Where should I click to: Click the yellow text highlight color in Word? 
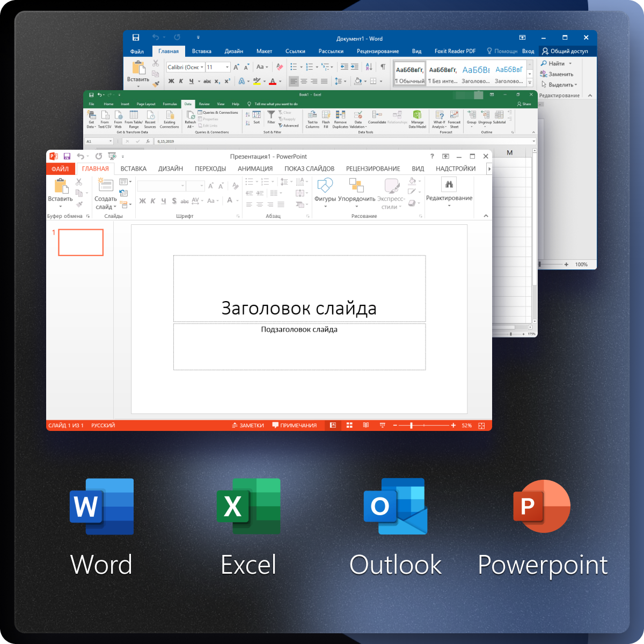pyautogui.click(x=257, y=81)
